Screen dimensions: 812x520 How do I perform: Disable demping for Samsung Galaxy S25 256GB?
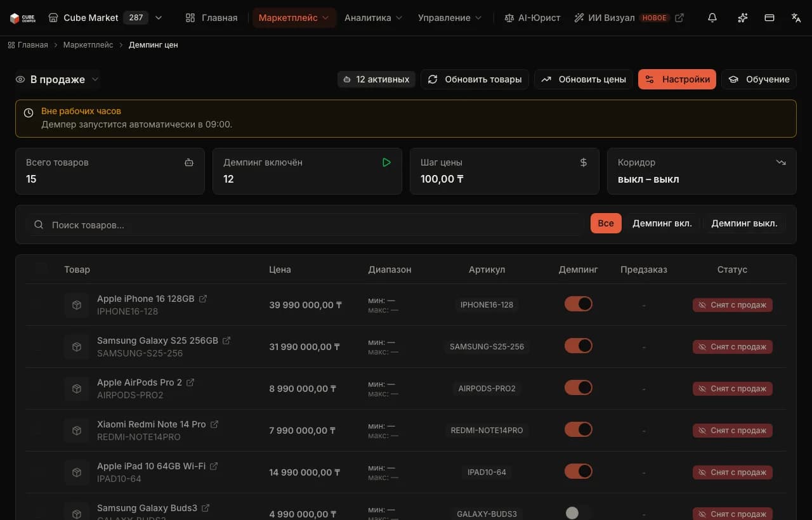coord(579,346)
